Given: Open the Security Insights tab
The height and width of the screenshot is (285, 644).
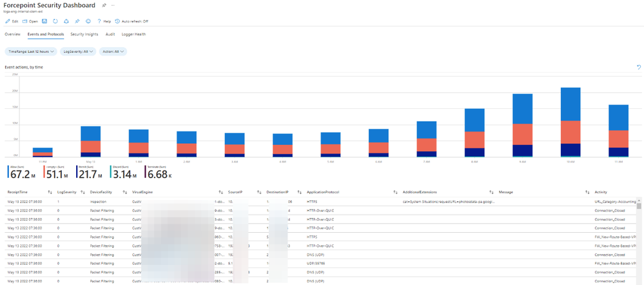Looking at the screenshot, I should pos(84,34).
